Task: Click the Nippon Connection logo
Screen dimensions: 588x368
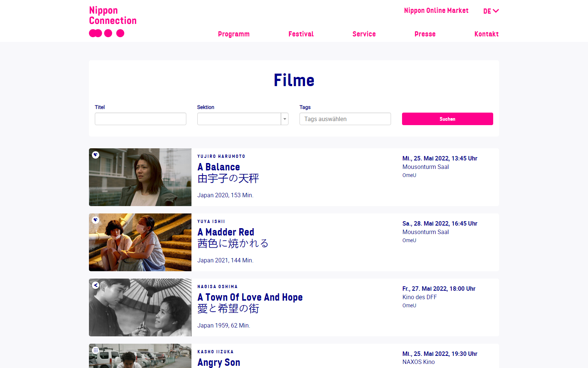Action: (112, 21)
